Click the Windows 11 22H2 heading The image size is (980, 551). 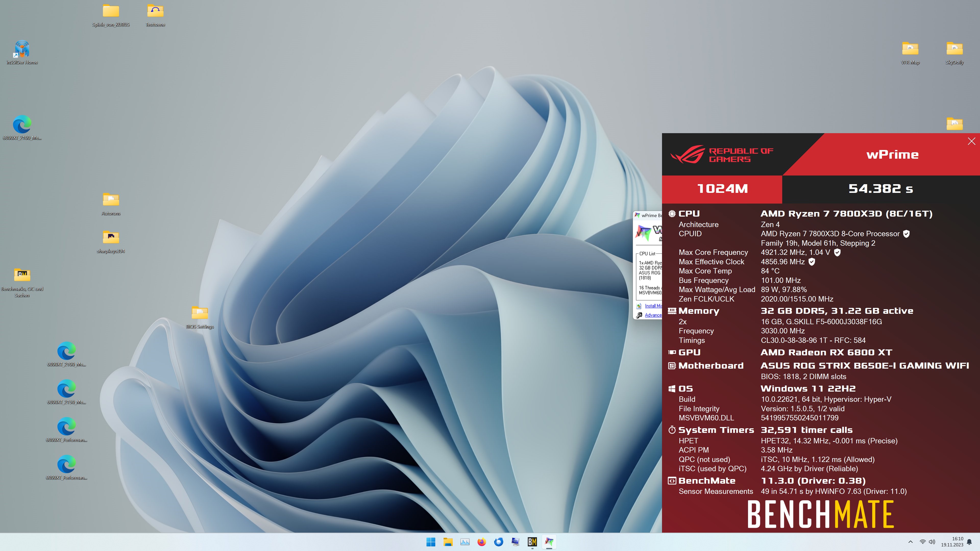808,389
